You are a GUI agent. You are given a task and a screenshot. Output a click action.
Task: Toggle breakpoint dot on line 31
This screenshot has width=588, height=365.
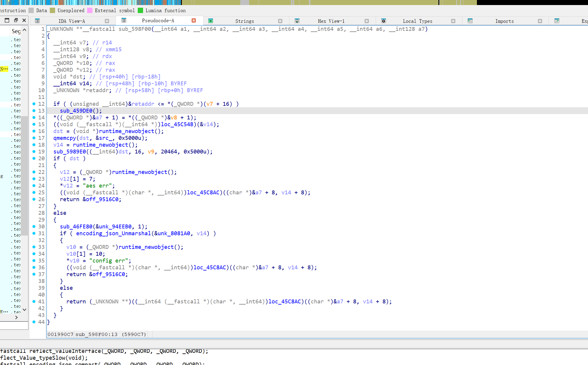pos(34,233)
